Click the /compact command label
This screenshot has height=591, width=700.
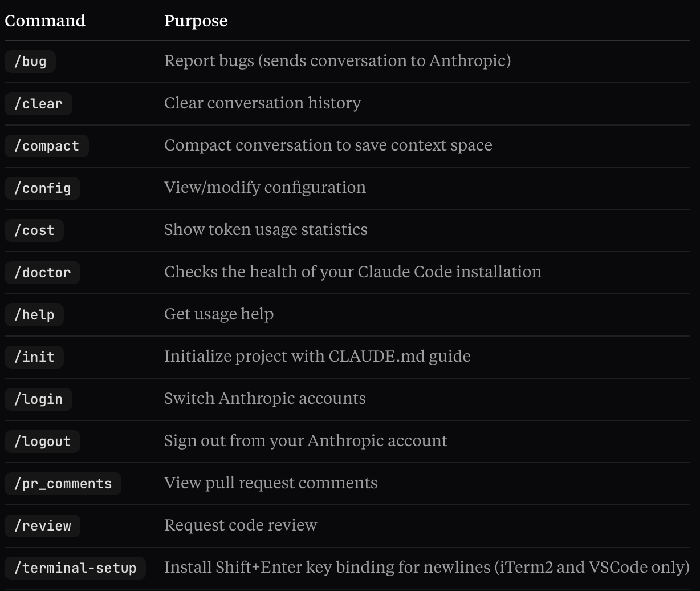pyautogui.click(x=47, y=145)
